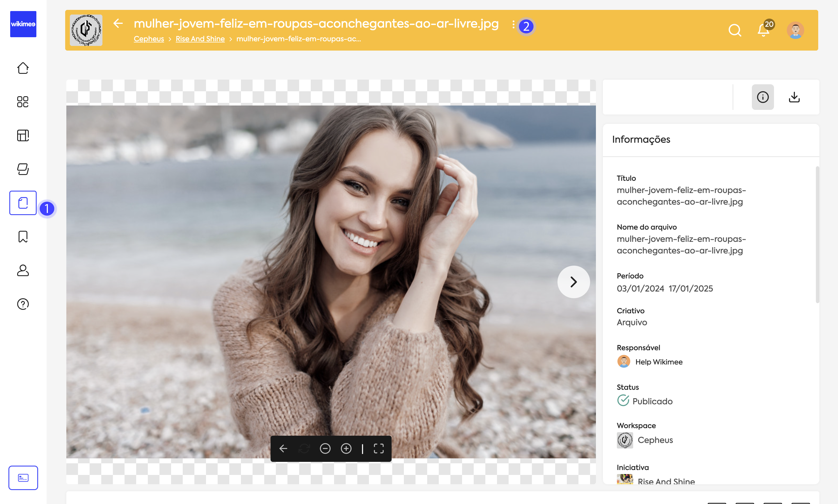Open the help question mark icon
838x504 pixels.
23,304
